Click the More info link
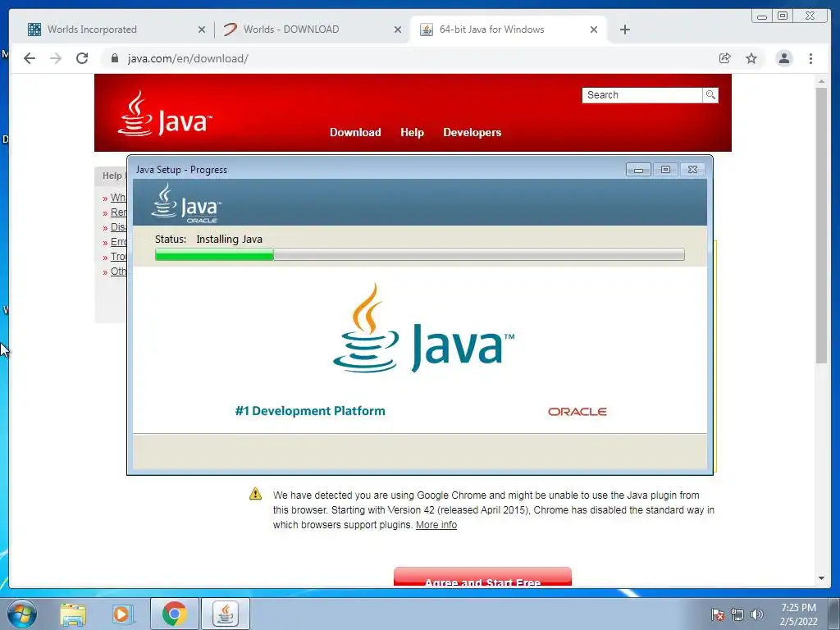Screen dimensions: 840x630 pos(436,525)
